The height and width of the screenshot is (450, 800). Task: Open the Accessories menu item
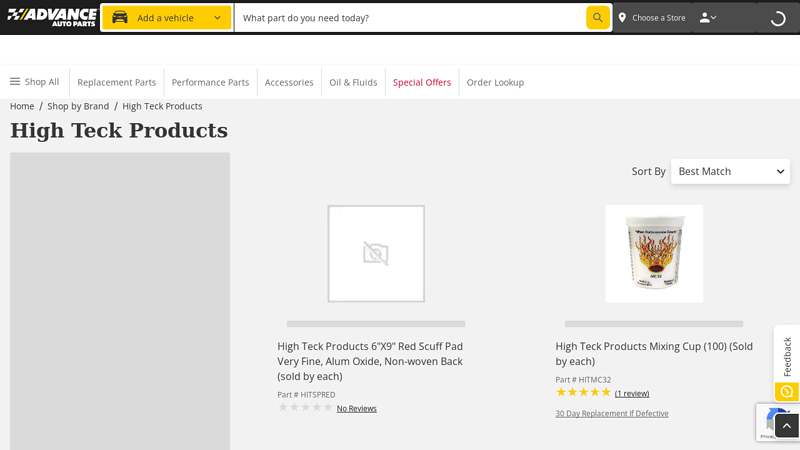[289, 82]
